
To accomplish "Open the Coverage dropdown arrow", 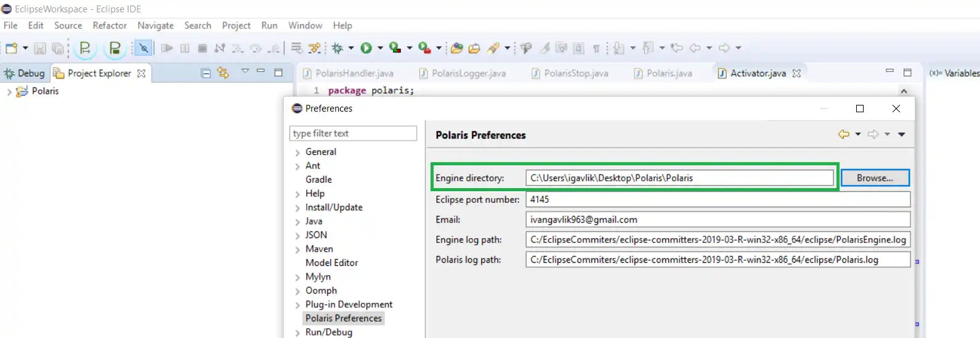I will pos(410,48).
